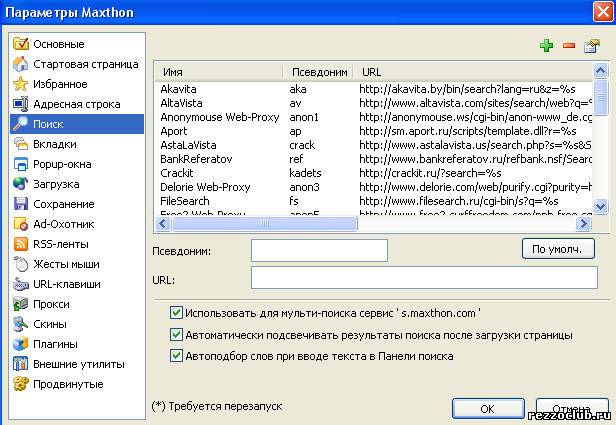Click list scroll down arrow
The width and height of the screenshot is (616, 425).
(x=600, y=206)
